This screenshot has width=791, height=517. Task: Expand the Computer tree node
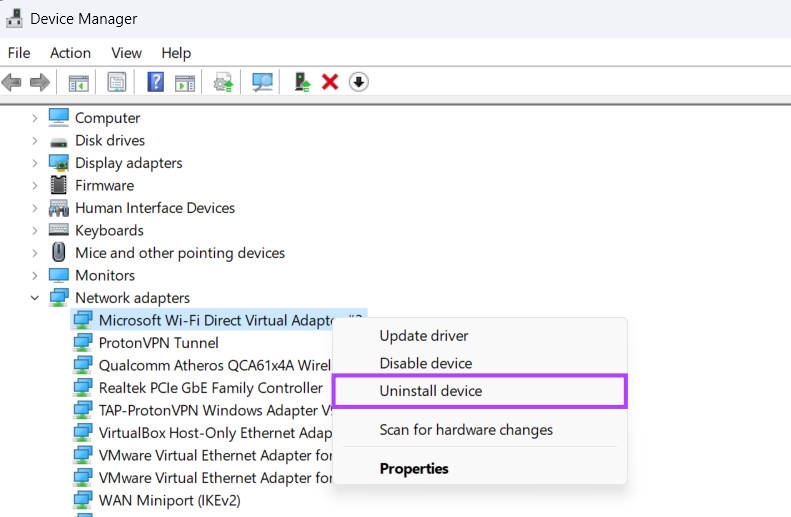(34, 118)
